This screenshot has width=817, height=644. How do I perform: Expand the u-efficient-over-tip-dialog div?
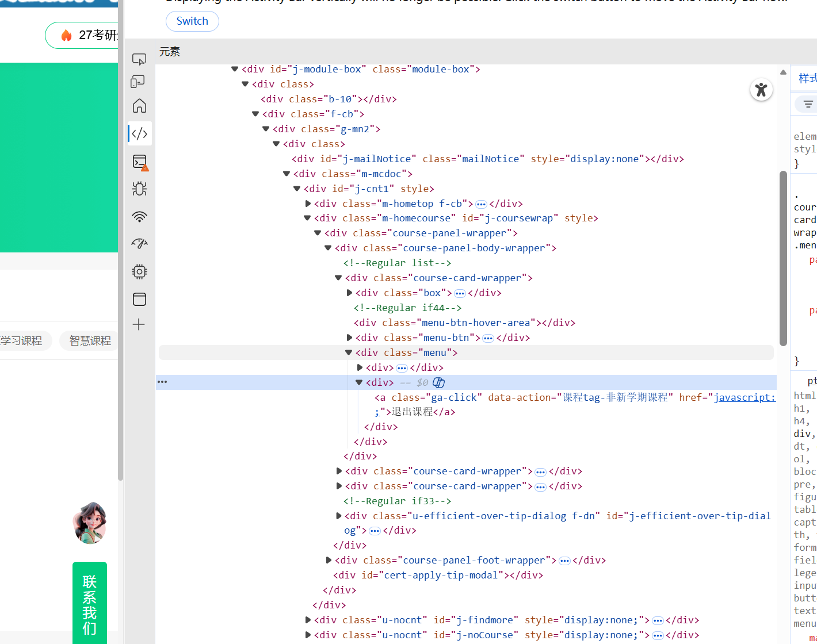tap(339, 516)
